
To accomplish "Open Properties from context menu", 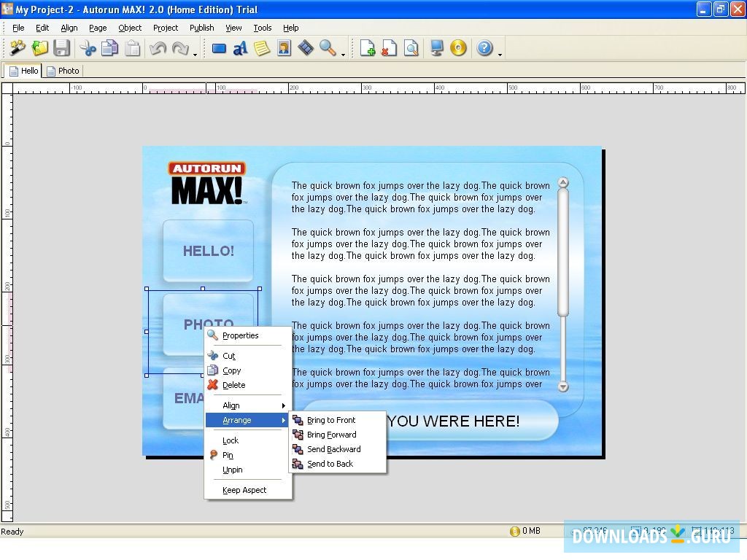I will tap(248, 335).
